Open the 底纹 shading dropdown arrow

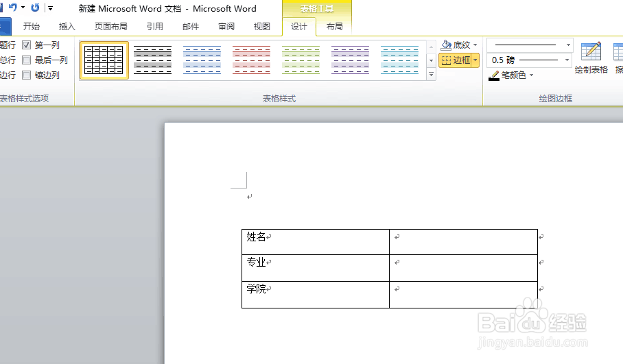475,45
